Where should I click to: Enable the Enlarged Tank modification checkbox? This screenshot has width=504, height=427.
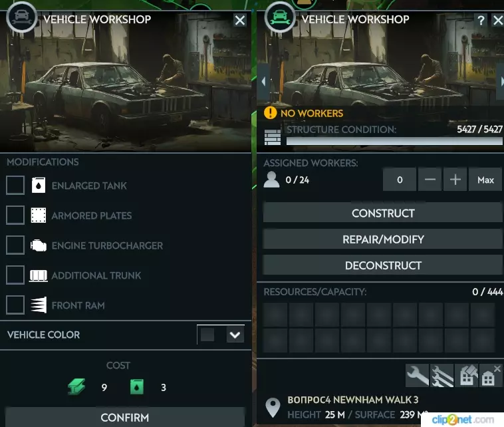[x=15, y=185]
